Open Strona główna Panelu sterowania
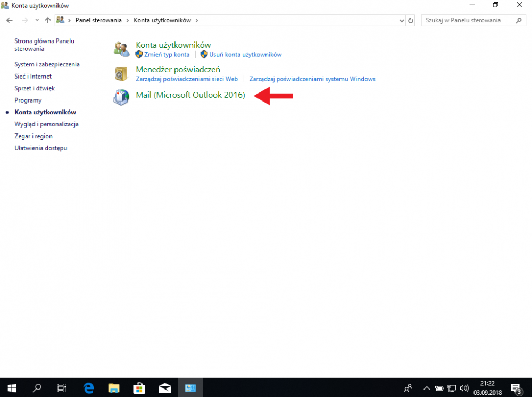Image resolution: width=532 pixels, height=397 pixels. [45, 45]
